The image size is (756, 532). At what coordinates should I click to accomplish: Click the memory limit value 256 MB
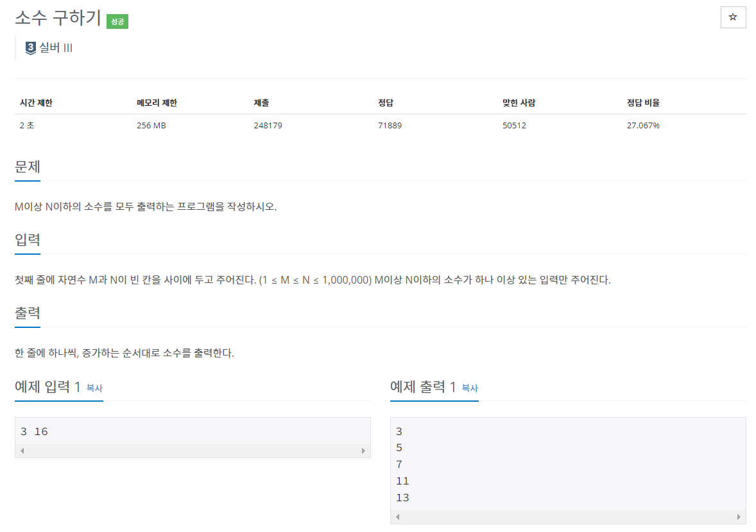point(151,125)
